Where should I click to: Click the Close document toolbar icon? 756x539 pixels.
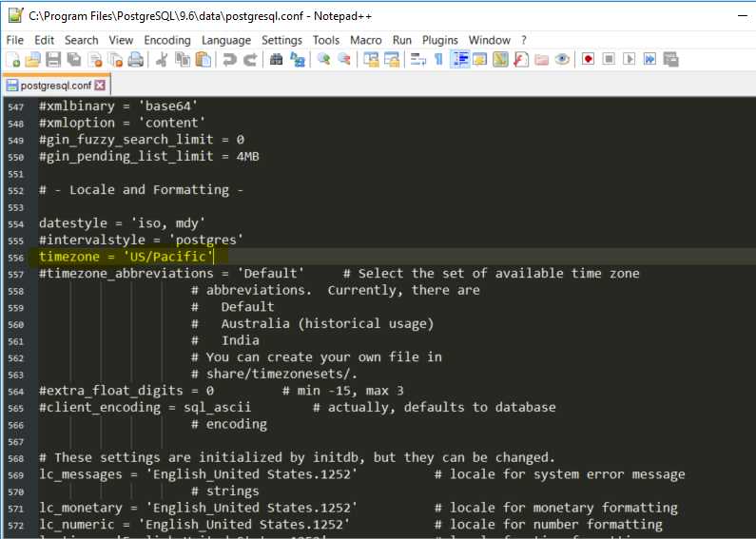[x=95, y=59]
